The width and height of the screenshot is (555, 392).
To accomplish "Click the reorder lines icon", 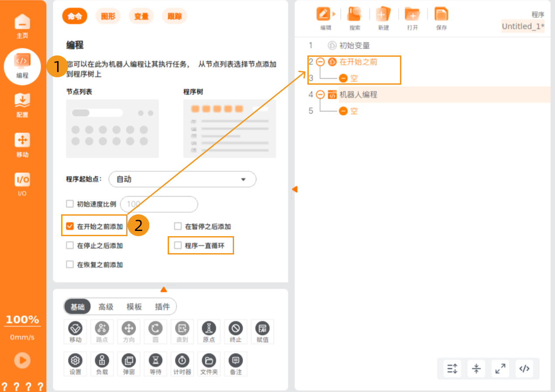I will click(452, 369).
